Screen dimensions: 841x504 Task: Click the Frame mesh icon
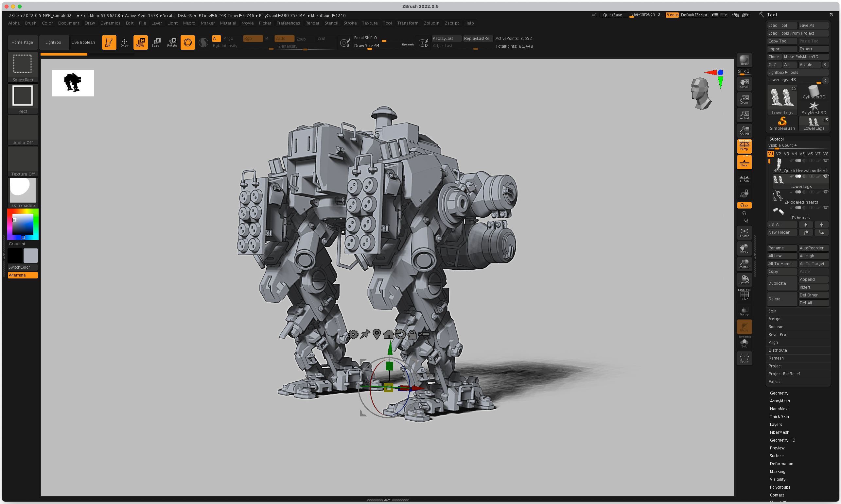(744, 233)
